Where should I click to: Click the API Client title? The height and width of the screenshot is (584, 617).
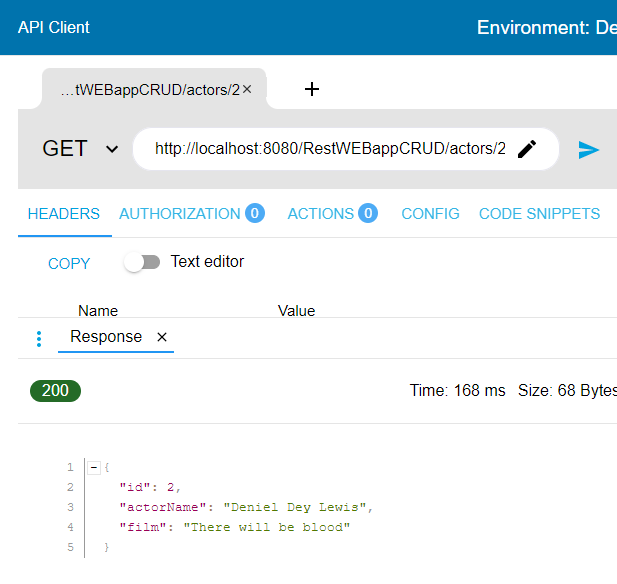54,27
